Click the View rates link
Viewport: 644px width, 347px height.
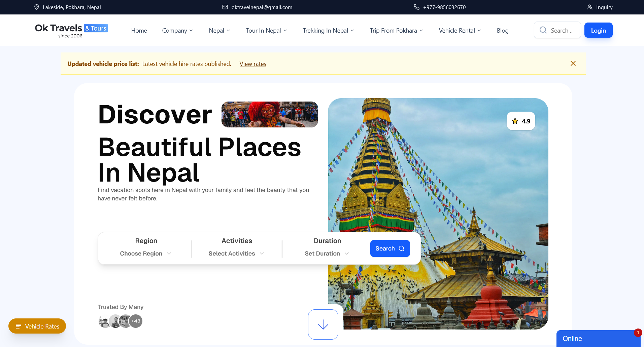click(x=252, y=64)
